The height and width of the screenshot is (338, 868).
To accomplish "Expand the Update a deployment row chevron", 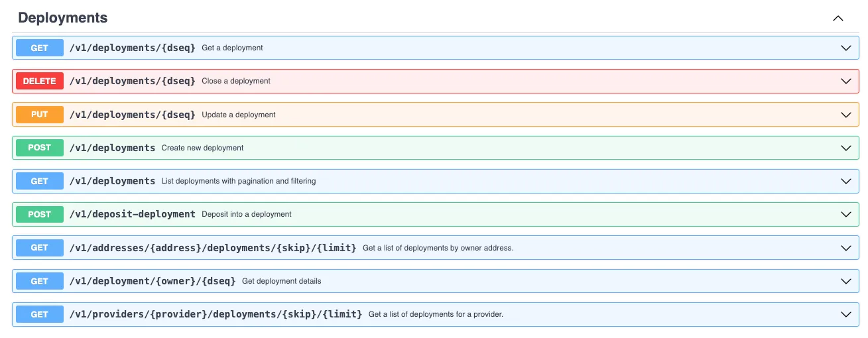I will coord(845,115).
